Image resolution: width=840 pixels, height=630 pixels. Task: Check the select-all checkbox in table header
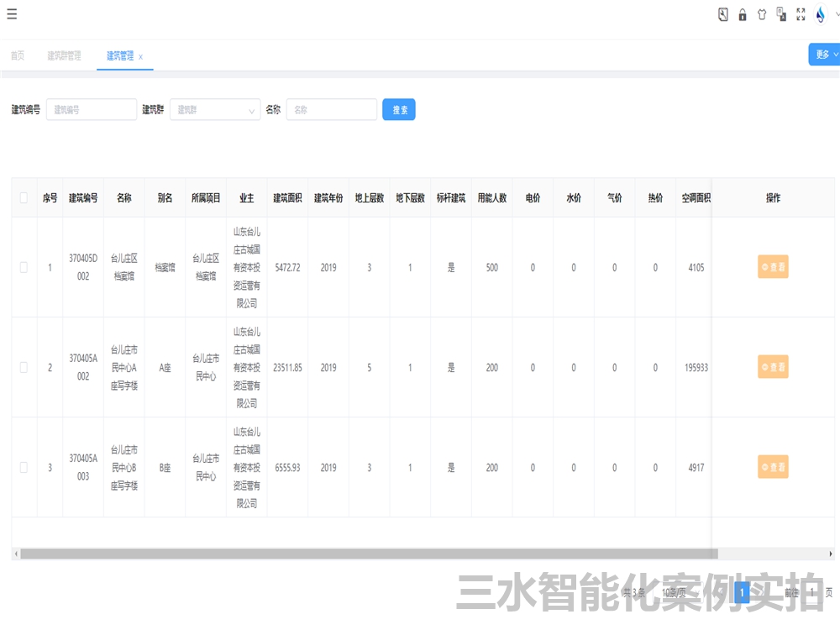[23, 196]
